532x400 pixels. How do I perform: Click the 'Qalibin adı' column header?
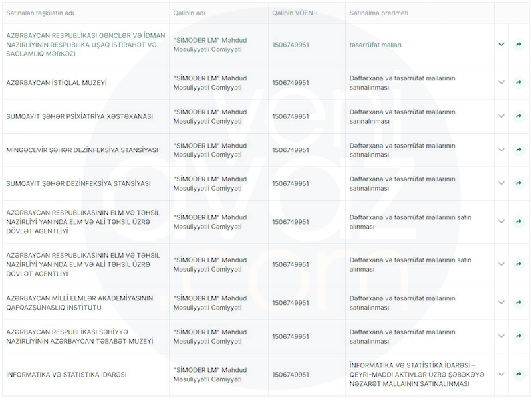pyautogui.click(x=189, y=13)
